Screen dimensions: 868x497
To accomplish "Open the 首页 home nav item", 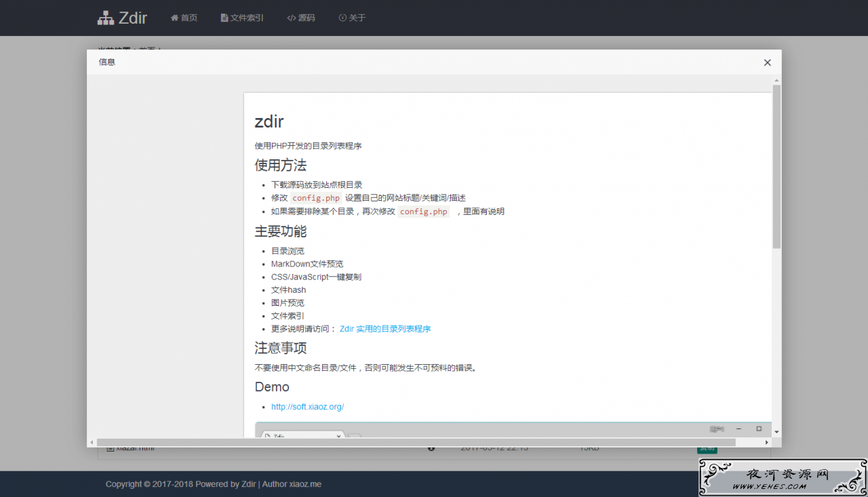I will tap(184, 18).
